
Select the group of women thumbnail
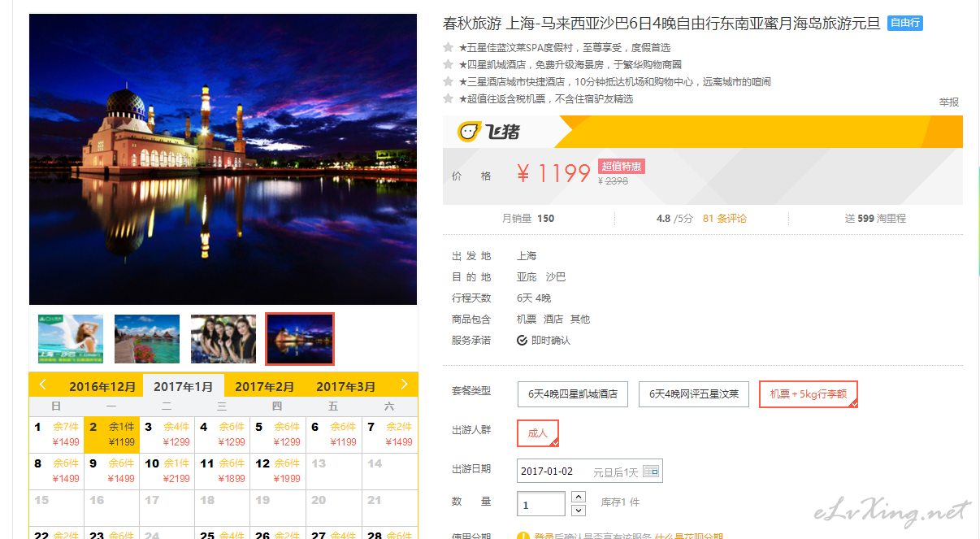[223, 339]
